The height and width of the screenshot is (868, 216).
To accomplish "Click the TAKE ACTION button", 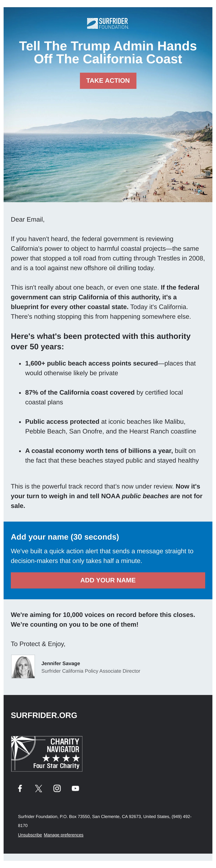I will [x=108, y=81].
